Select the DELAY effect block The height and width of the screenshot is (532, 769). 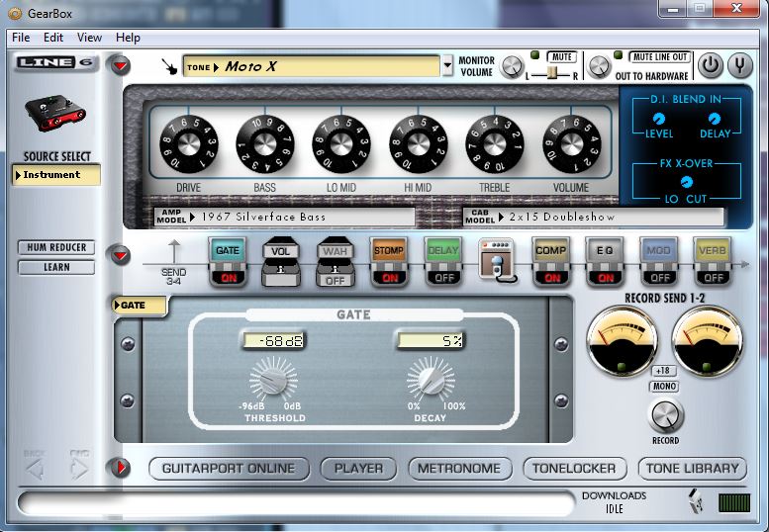click(x=443, y=250)
